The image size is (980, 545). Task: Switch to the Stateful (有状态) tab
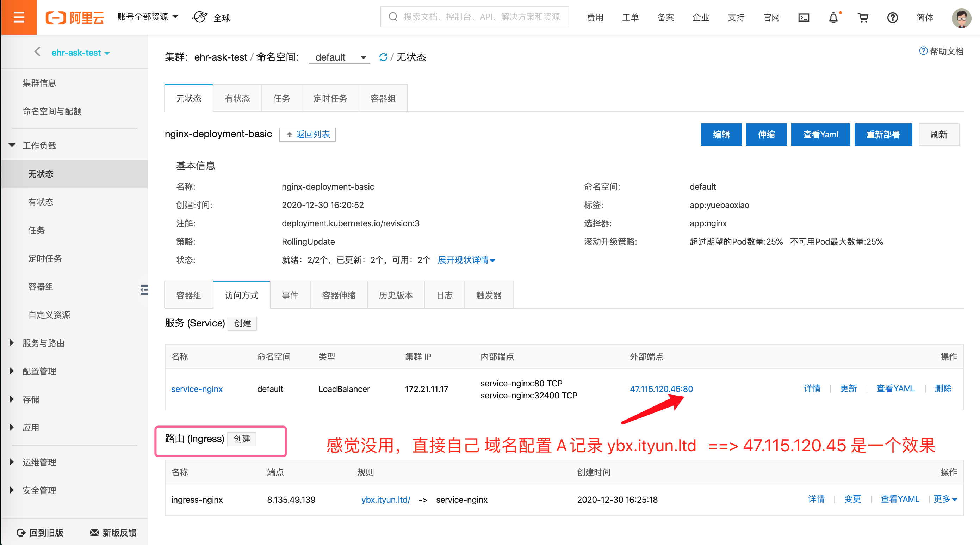(x=237, y=99)
